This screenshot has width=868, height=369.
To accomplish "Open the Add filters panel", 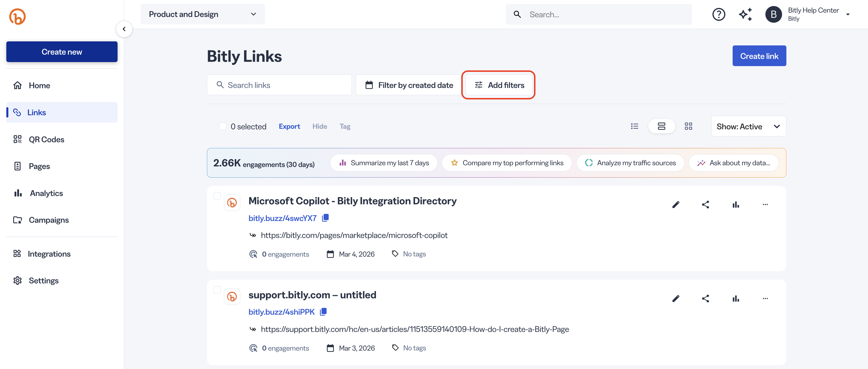I will tap(498, 85).
